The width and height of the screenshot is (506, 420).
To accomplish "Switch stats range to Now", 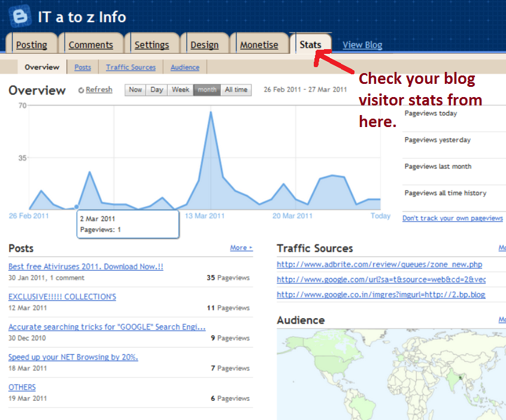I will (x=135, y=90).
